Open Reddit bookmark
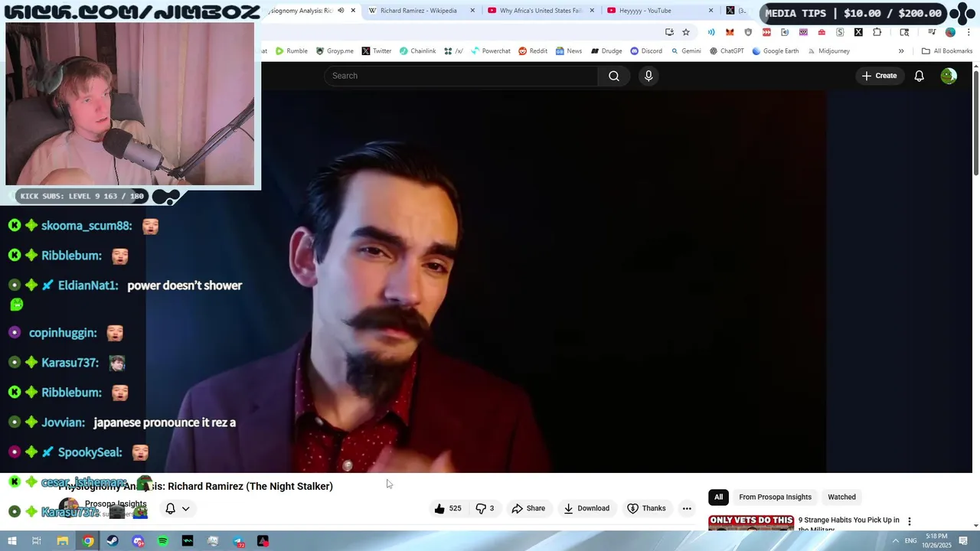Viewport: 980px width, 551px height. tap(533, 51)
